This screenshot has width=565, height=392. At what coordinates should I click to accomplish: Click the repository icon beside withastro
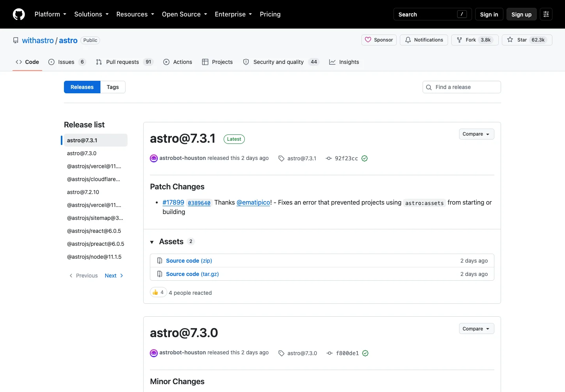(x=16, y=40)
